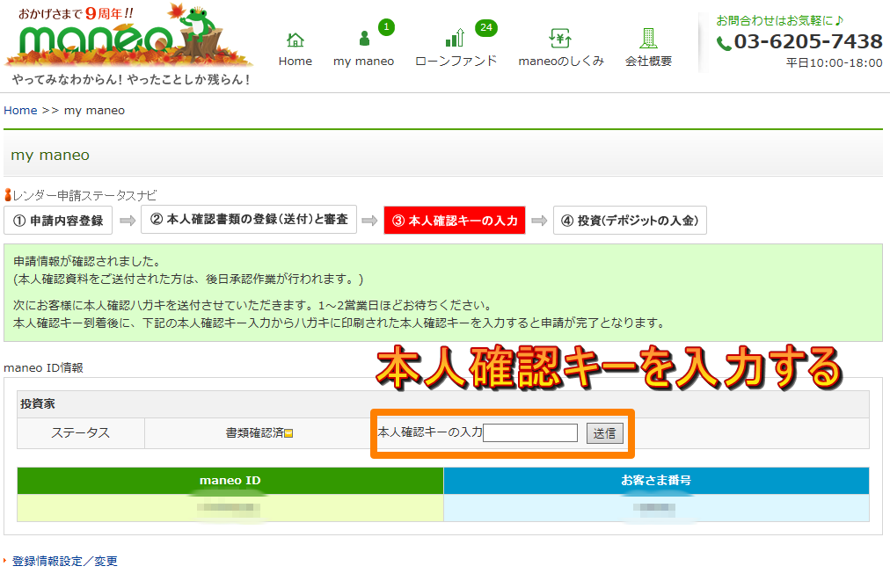Click the maneo frog logo
This screenshot has width=890, height=588.
(x=128, y=35)
